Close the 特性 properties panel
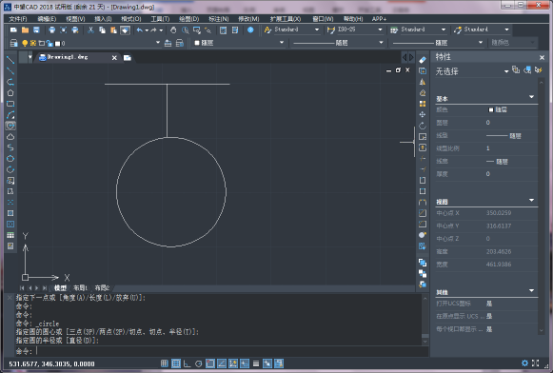554x374 pixels. click(542, 57)
